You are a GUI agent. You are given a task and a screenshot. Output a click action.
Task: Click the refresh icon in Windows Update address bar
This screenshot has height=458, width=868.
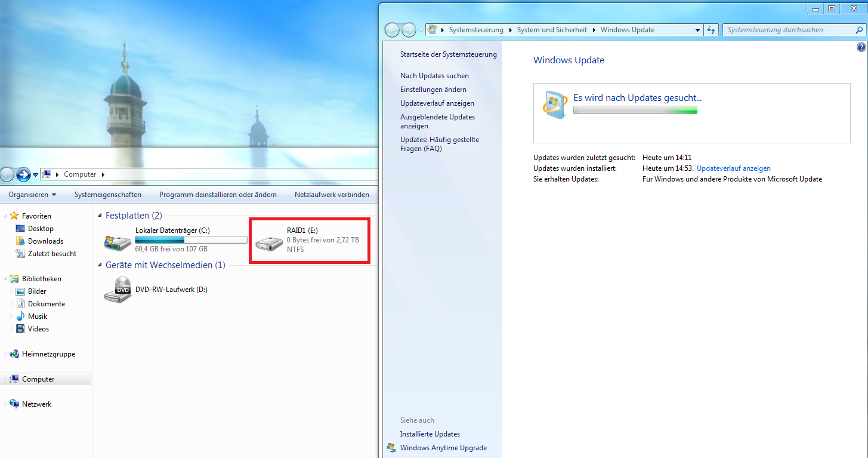pyautogui.click(x=711, y=30)
